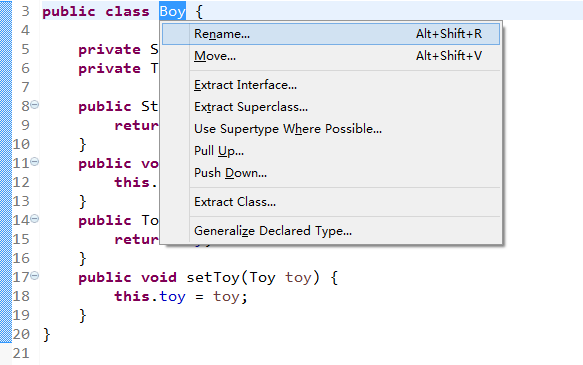Collapse the setToy method at line 17

point(35,275)
